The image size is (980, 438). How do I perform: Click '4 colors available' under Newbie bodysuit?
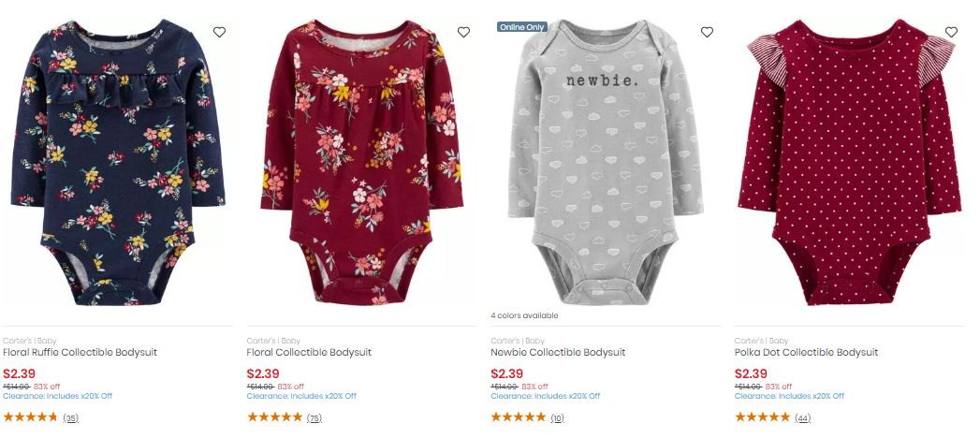[524, 315]
